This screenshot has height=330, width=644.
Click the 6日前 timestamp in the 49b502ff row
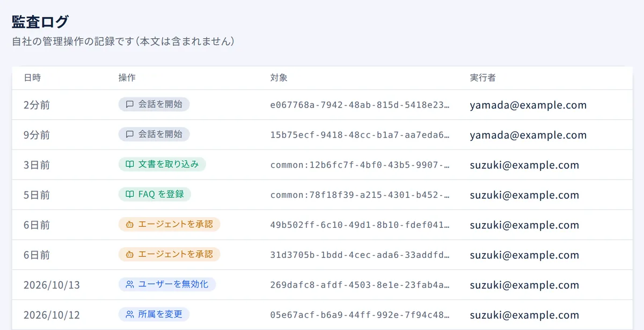click(37, 225)
